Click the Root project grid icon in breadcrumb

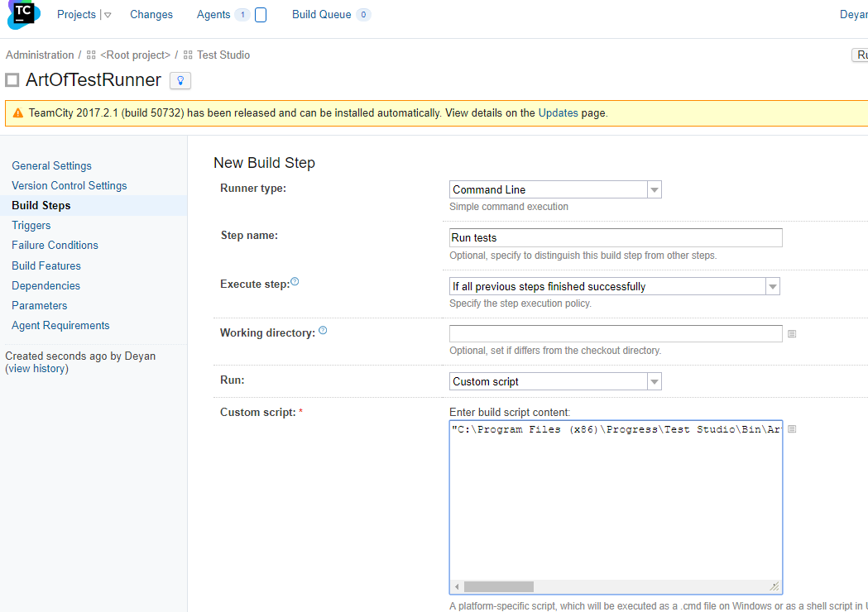pyautogui.click(x=91, y=55)
